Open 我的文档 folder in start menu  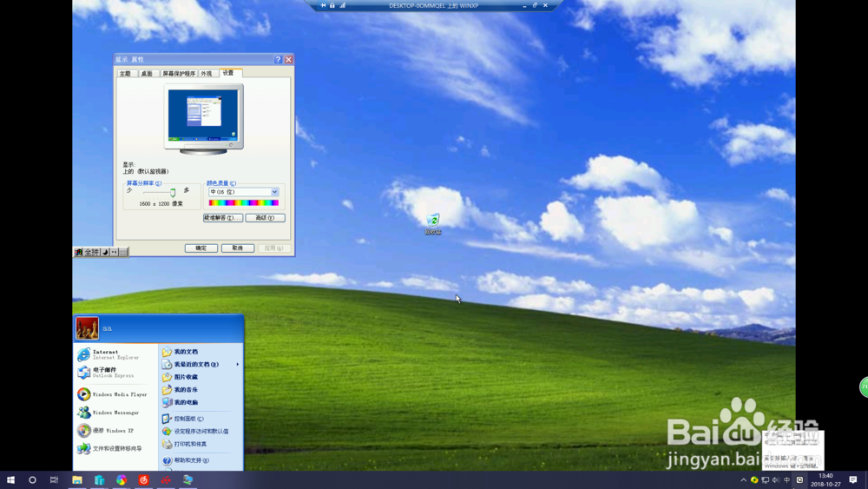point(180,352)
